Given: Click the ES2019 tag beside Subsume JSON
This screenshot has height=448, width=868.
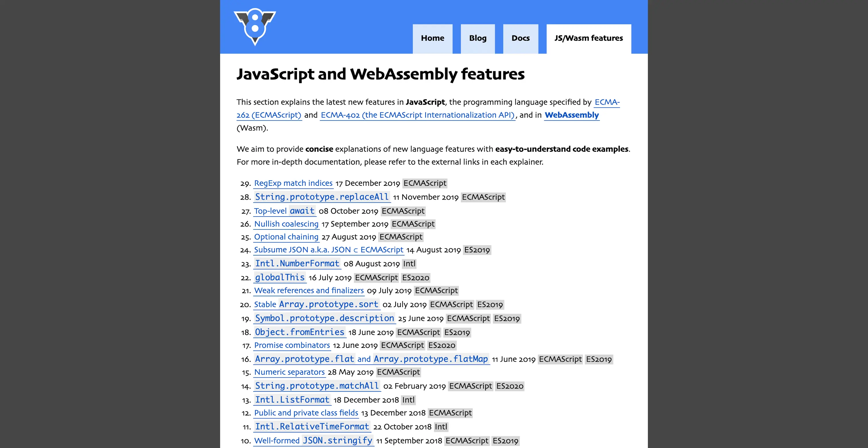Looking at the screenshot, I should (477, 250).
